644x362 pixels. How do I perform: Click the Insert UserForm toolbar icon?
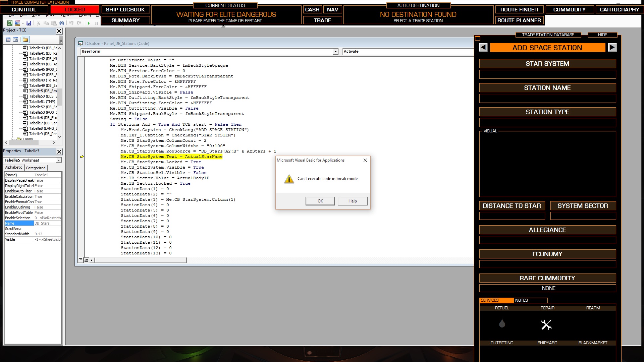click(x=17, y=23)
